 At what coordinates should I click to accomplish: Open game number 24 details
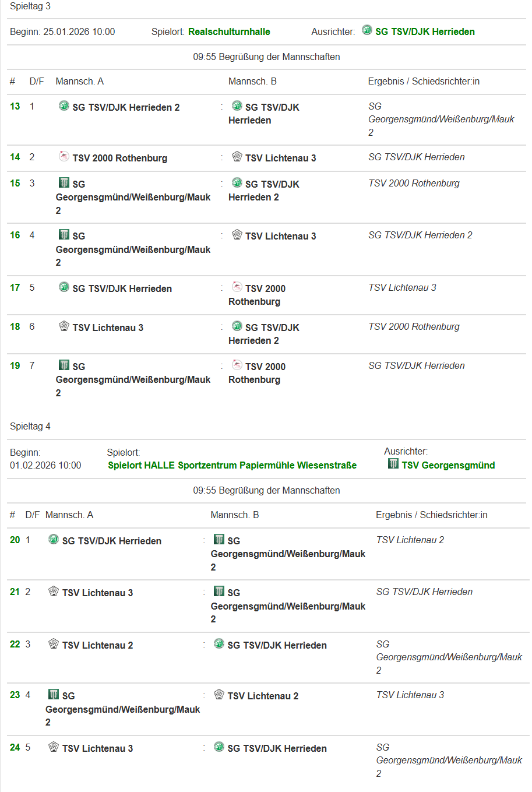pyautogui.click(x=15, y=747)
